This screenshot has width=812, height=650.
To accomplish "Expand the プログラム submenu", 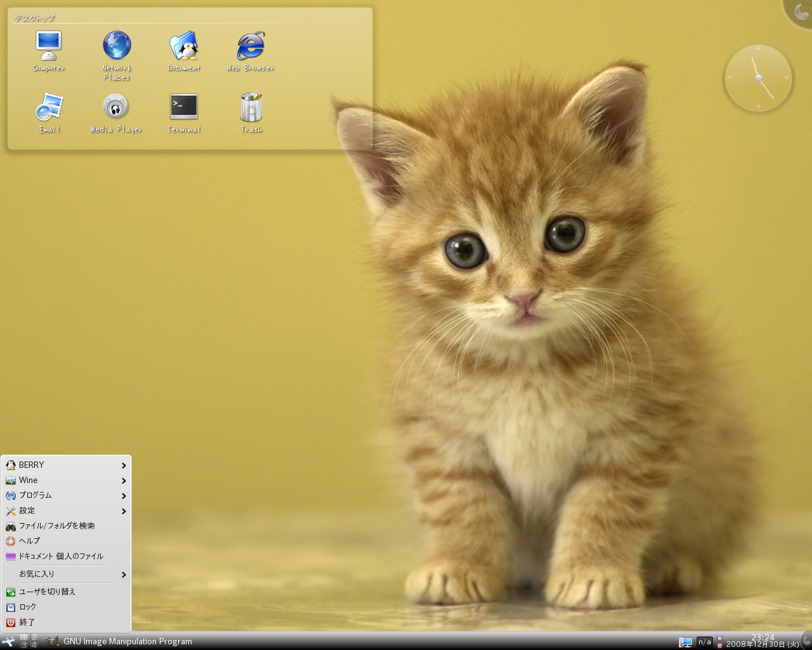I will tap(66, 496).
